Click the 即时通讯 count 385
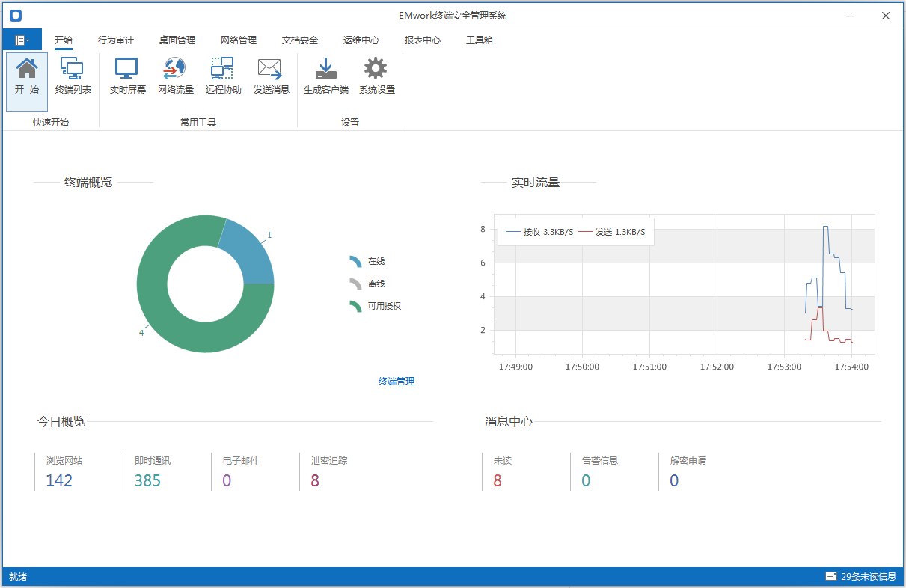Screen dimensions: 906x588 [x=147, y=480]
